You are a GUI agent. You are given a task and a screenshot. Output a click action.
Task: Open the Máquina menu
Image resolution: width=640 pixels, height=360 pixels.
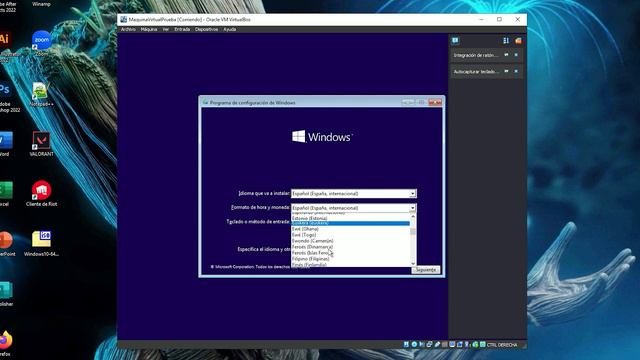(149, 29)
